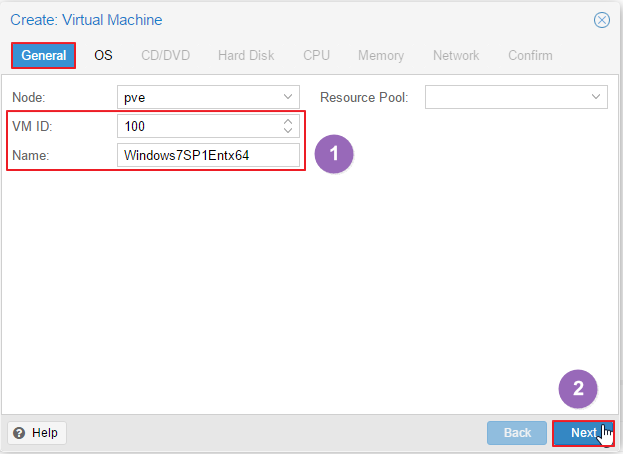Click the Next button
The height and width of the screenshot is (454, 623).
click(x=583, y=433)
